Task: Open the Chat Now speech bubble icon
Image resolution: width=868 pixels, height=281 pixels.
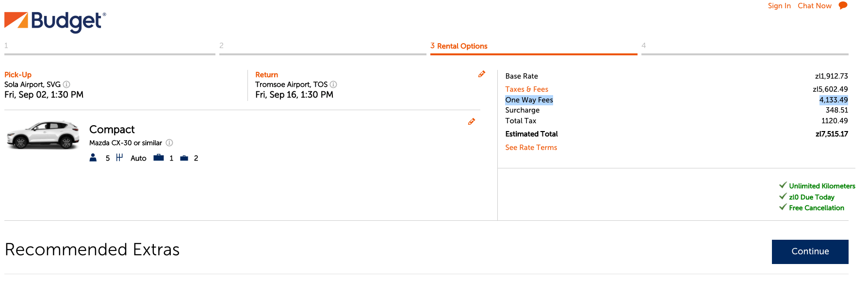Action: click(x=843, y=6)
